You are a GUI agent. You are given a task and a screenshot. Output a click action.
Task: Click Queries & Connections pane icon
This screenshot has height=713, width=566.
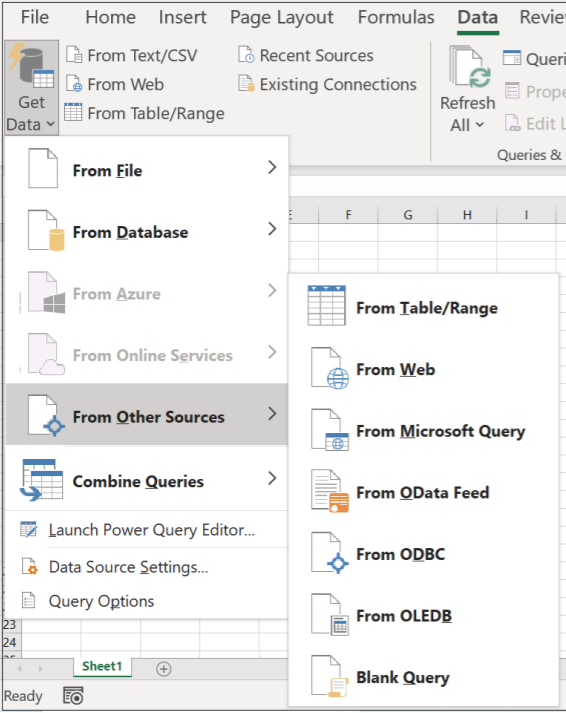point(512,58)
